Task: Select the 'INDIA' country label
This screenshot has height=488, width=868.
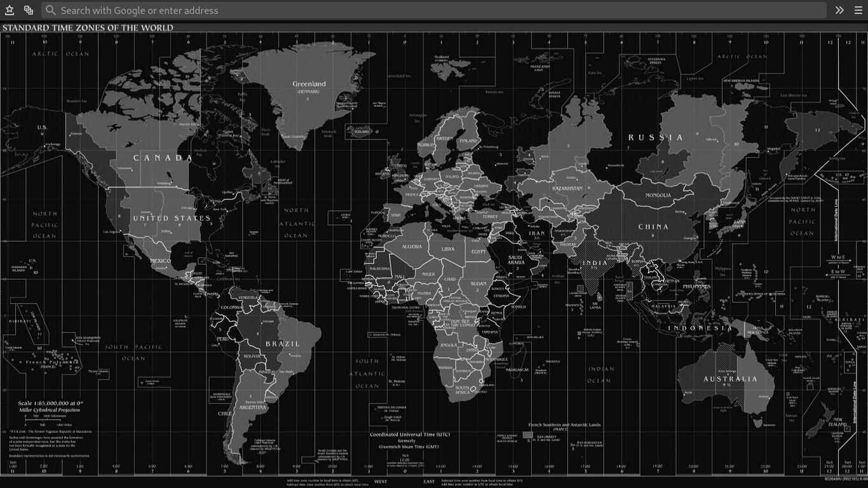Action: (x=595, y=263)
